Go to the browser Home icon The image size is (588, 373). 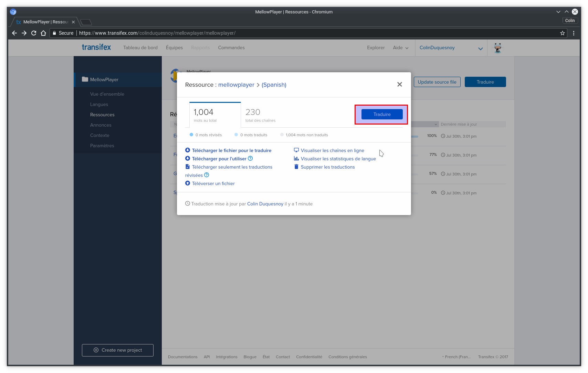tap(43, 33)
